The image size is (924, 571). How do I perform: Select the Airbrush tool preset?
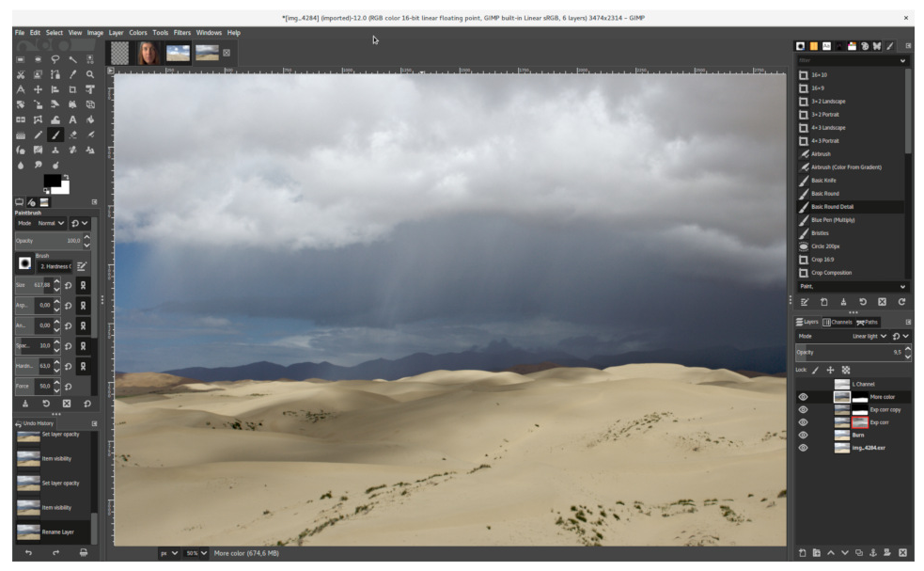[x=821, y=154]
